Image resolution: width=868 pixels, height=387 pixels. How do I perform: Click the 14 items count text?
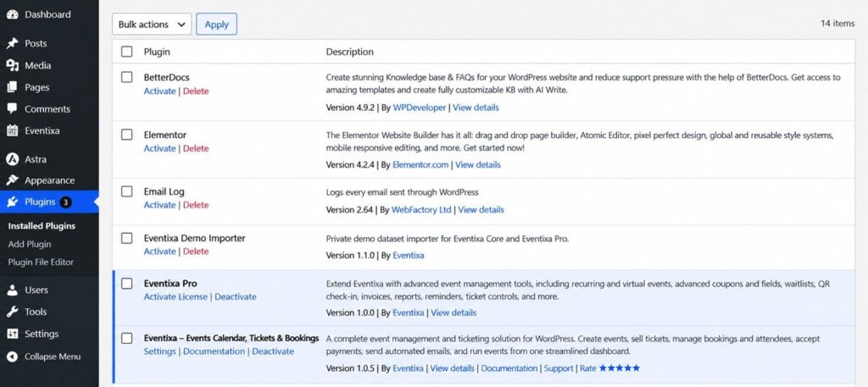click(837, 24)
